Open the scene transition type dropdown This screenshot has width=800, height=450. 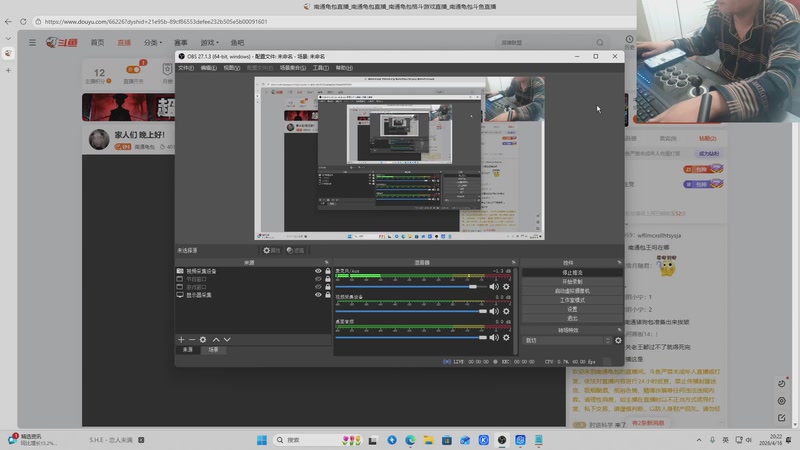pos(566,340)
